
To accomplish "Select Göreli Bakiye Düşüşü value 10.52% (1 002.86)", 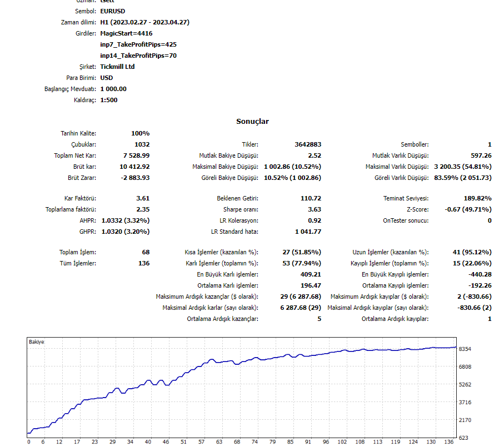I will [292, 178].
